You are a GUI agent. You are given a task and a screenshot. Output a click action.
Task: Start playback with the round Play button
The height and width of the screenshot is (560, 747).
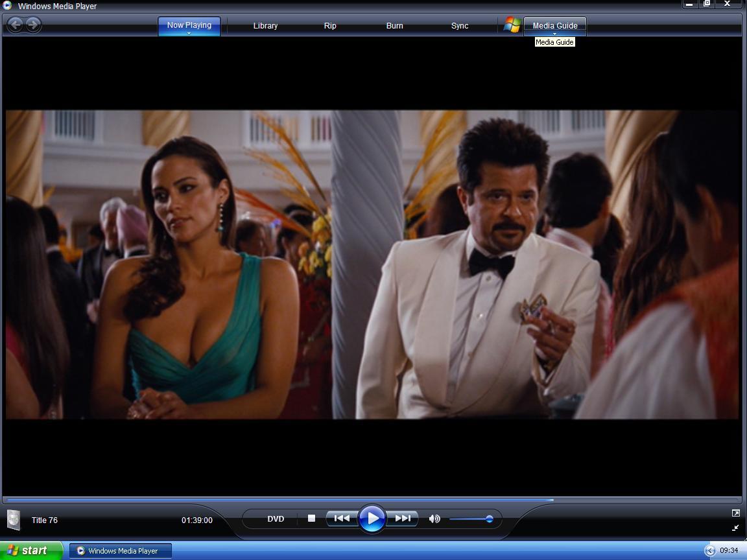372,518
